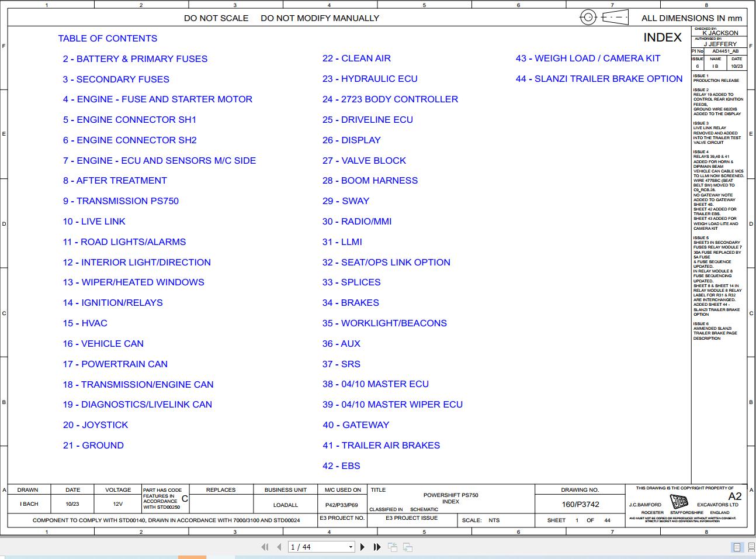Jump to 41 - Trailer Air Brakes
The image size is (756, 559).
[x=382, y=446]
